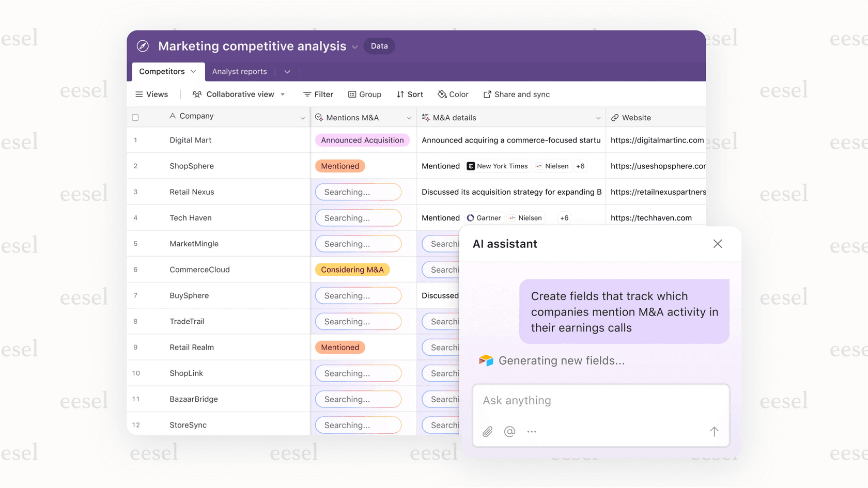The width and height of the screenshot is (868, 488).
Task: Click the Data badge next to the title
Action: tap(379, 46)
